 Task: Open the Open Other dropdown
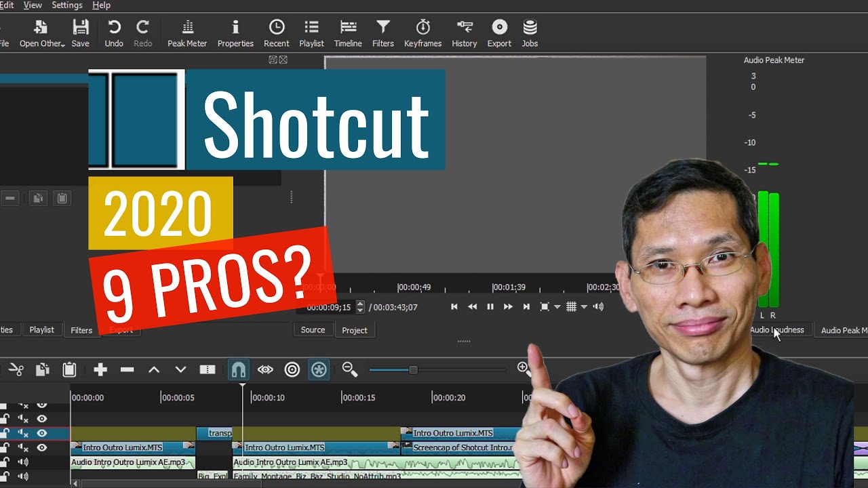tap(42, 33)
